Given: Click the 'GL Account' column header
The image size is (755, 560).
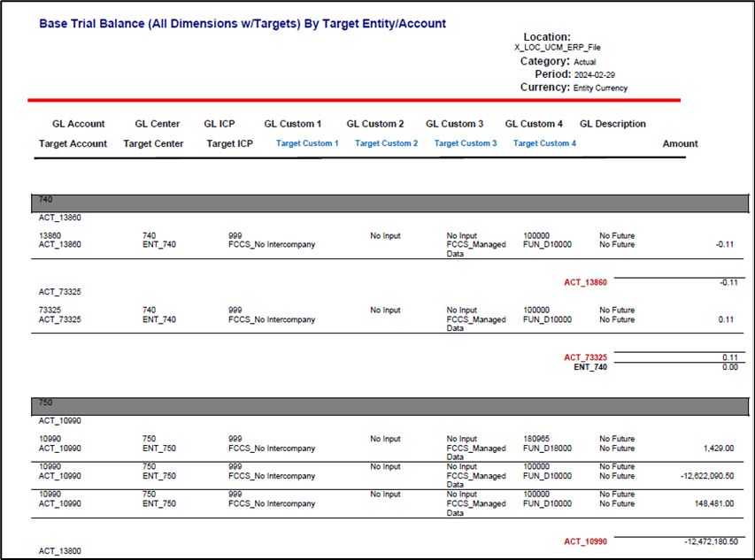Looking at the screenshot, I should point(79,124).
